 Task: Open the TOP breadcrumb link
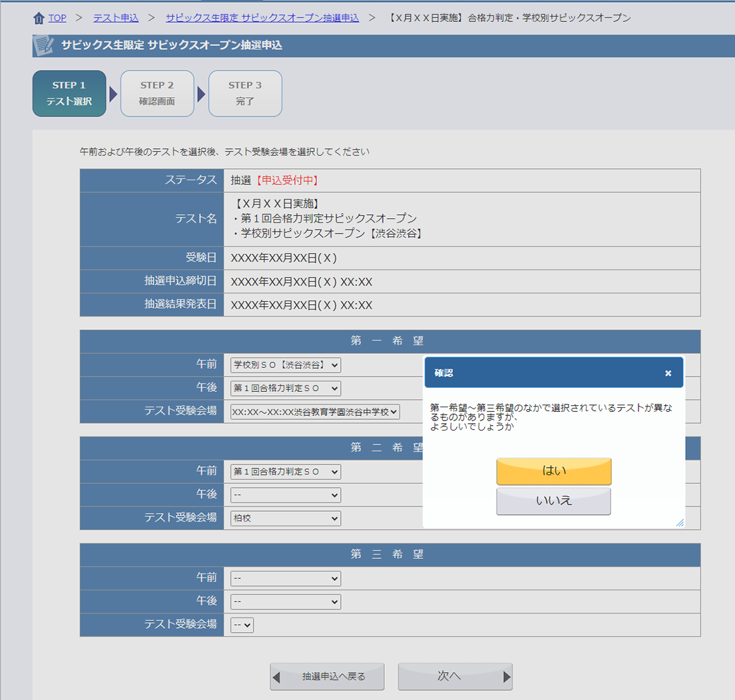tap(57, 18)
